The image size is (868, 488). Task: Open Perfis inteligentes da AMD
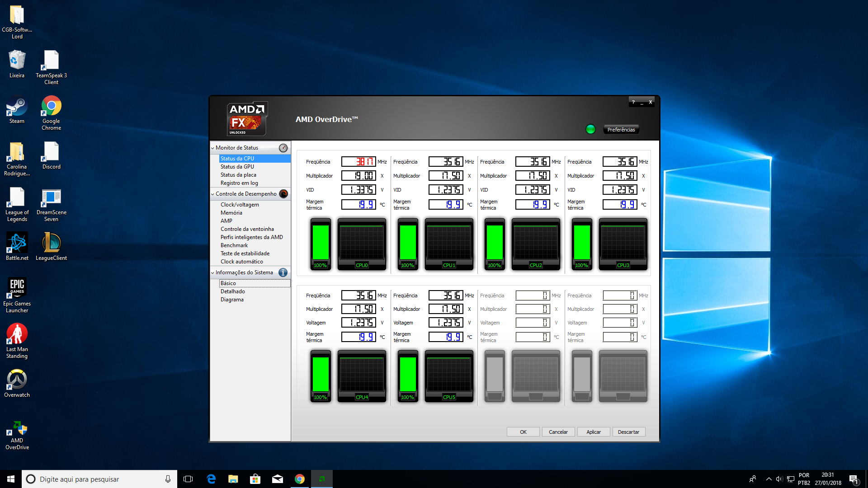(252, 237)
